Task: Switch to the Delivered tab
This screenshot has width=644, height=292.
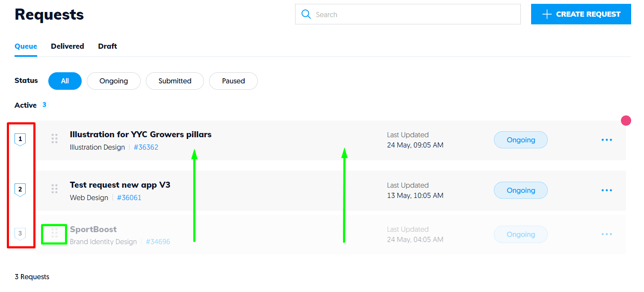Action: point(67,46)
